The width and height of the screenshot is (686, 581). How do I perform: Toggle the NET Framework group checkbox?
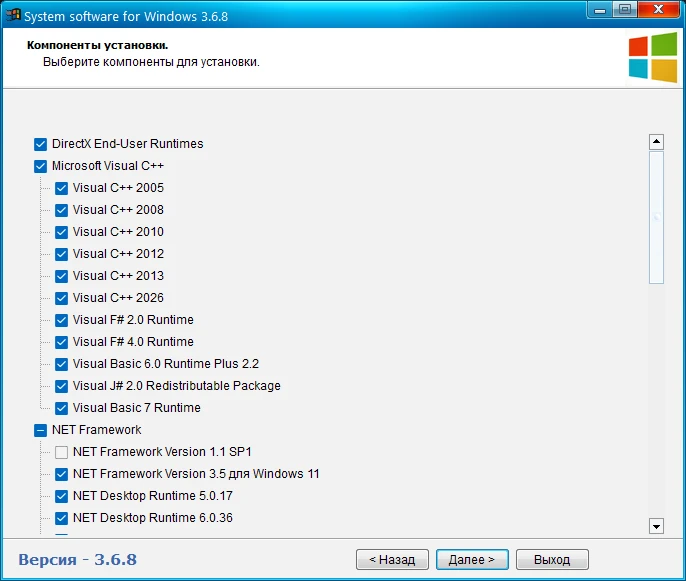click(x=41, y=430)
